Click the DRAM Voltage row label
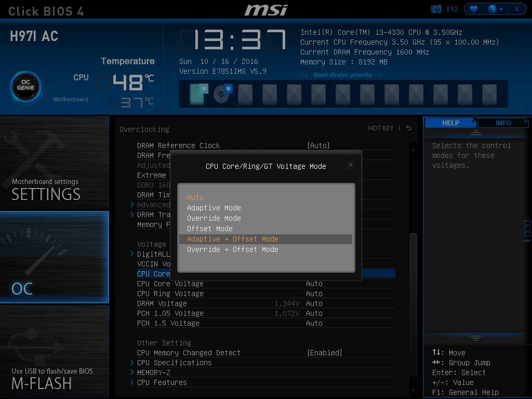Viewport: 532px width, 399px height. (x=162, y=303)
